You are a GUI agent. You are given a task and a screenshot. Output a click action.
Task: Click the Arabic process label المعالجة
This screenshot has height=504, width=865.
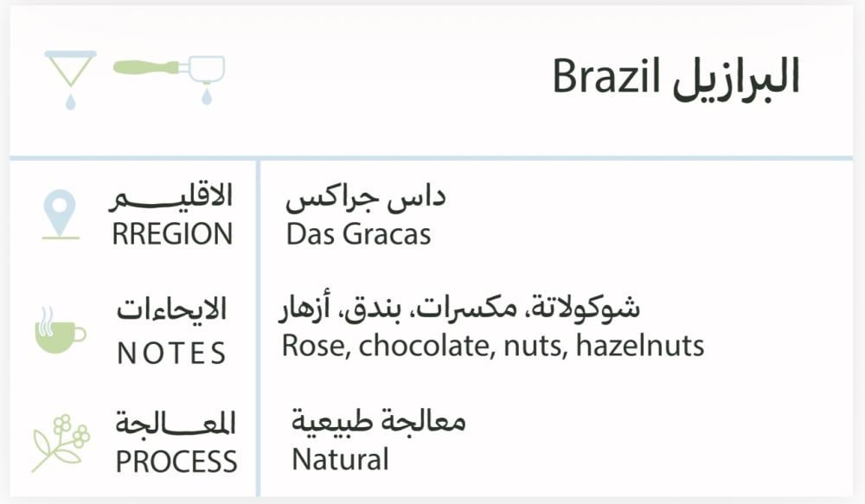coord(176,424)
